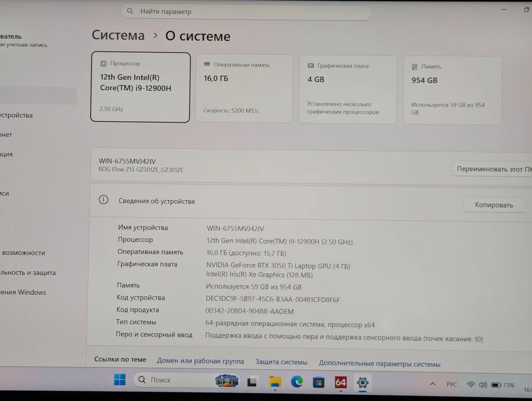
Task: Click the RAM module icon
Action: coord(207,64)
